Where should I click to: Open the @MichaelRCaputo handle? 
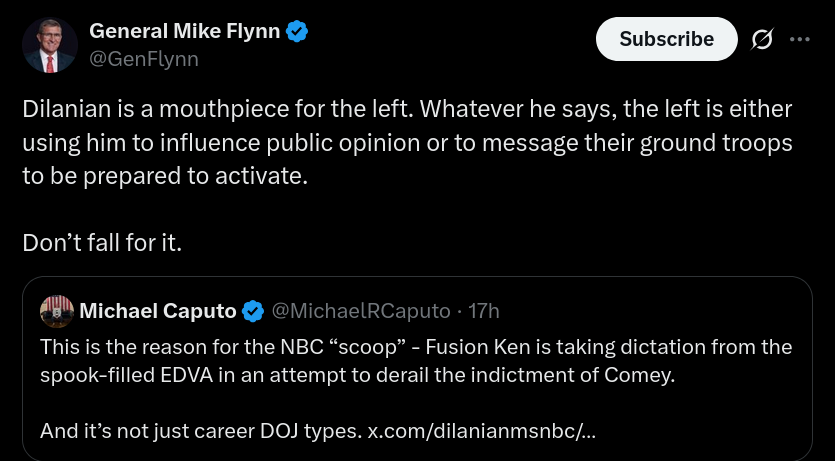[361, 311]
